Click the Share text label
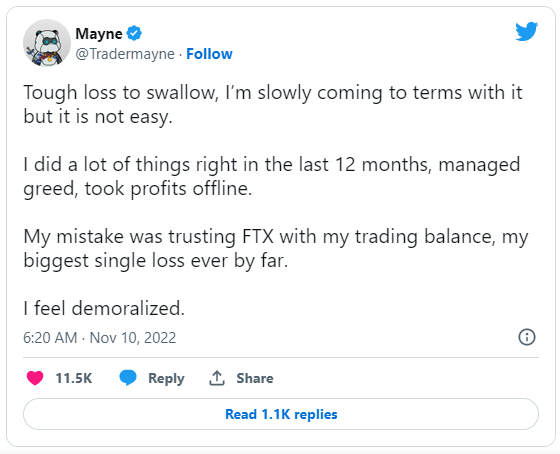Screen dimensions: 560x454 coord(255,378)
